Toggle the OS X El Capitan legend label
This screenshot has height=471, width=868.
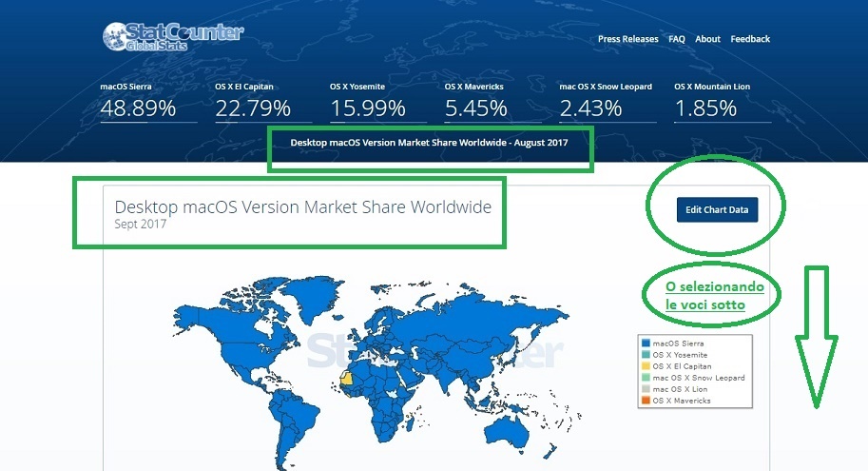pyautogui.click(x=682, y=366)
